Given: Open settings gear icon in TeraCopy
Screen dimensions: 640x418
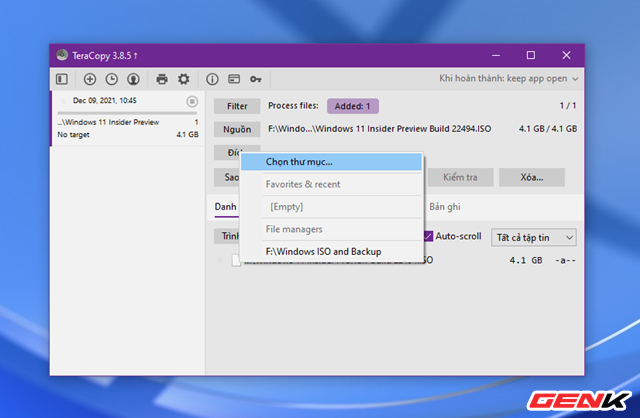Looking at the screenshot, I should 184,79.
